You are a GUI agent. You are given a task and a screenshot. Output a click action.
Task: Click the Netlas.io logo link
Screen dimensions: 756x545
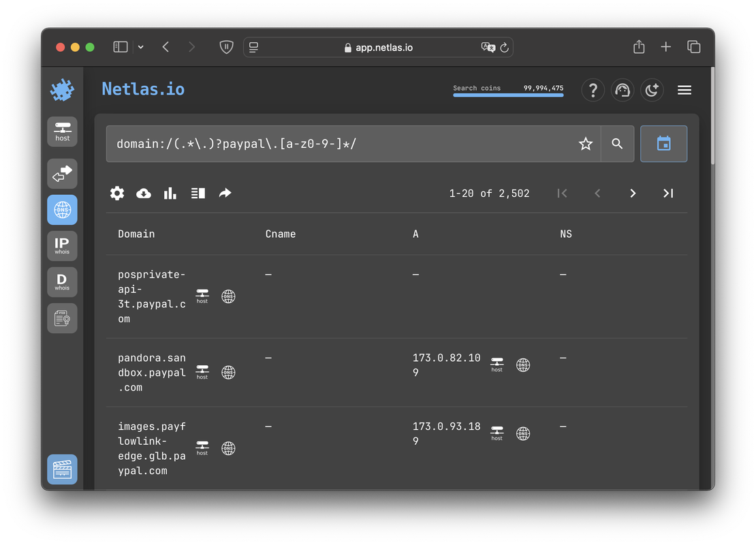[x=142, y=89]
